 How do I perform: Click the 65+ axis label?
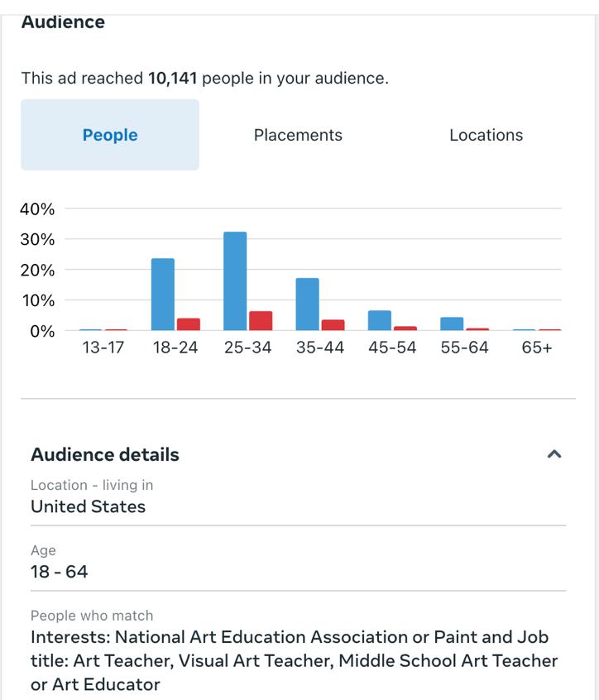[537, 348]
